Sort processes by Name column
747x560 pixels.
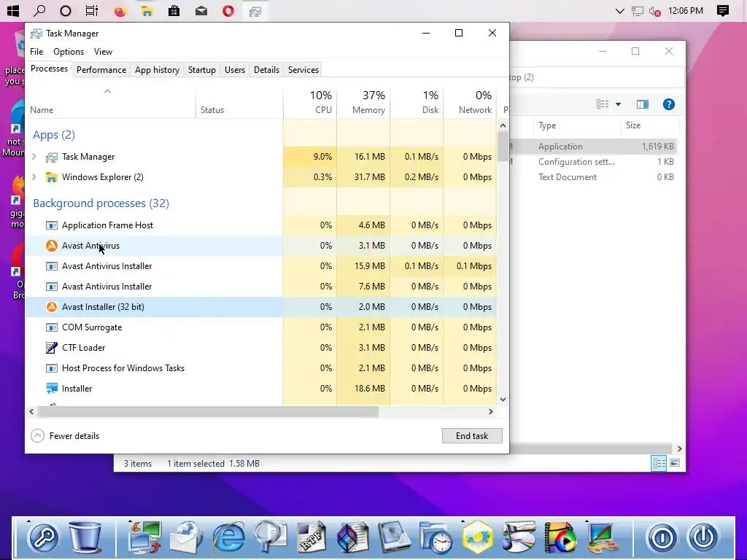point(111,102)
